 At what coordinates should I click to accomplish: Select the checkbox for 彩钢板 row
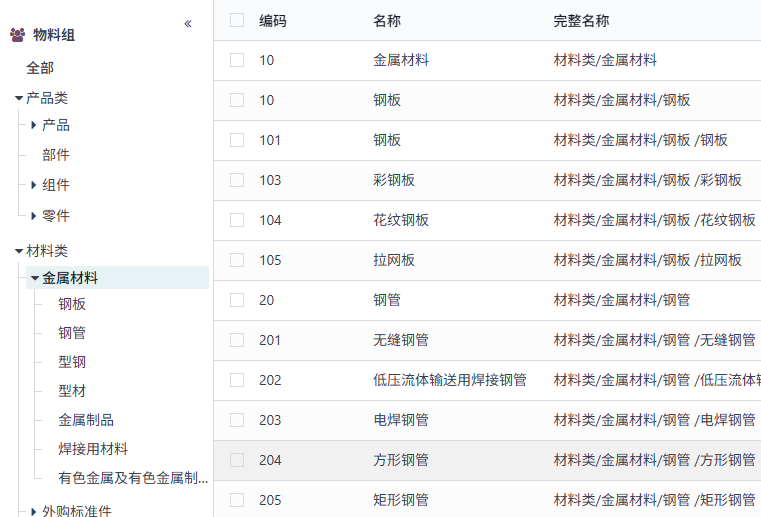pos(237,180)
